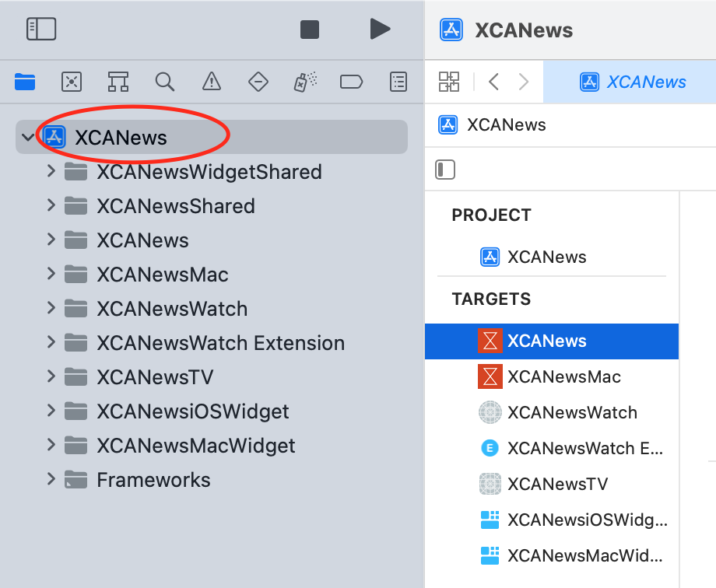This screenshot has width=716, height=588.
Task: Show the Issue navigator
Action: click(x=212, y=82)
